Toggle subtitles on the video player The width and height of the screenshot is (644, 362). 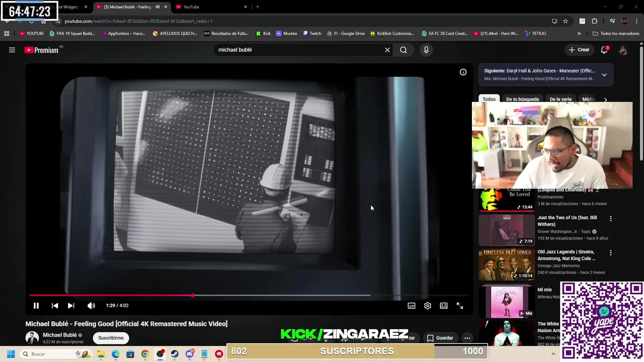coord(412,305)
